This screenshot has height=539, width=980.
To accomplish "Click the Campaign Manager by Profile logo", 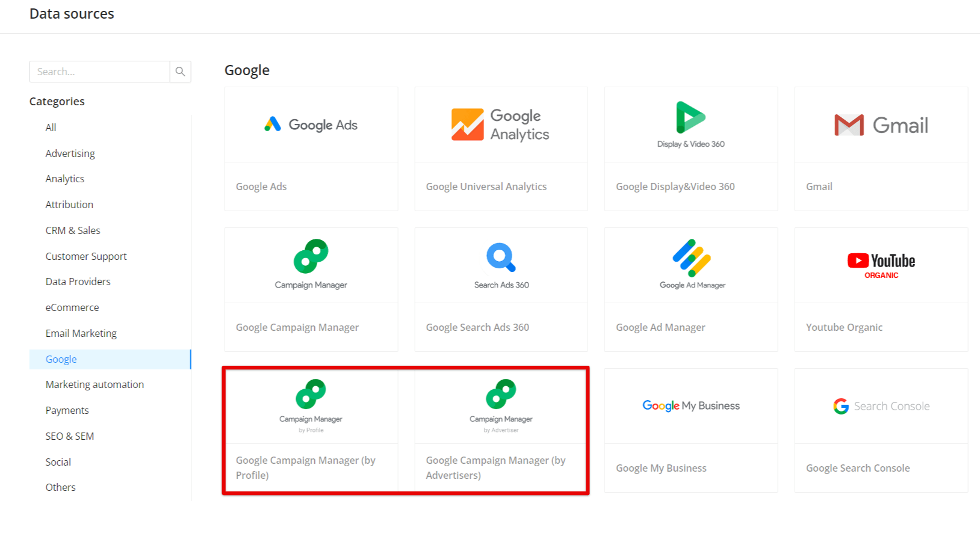I will tap(311, 406).
